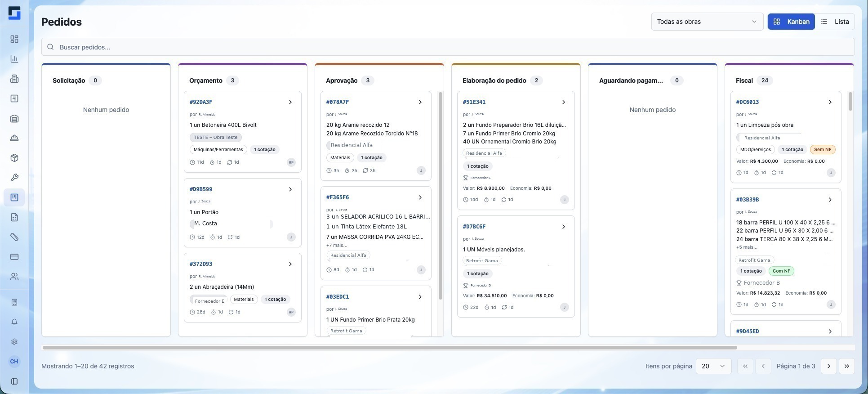The image size is (868, 394).
Task: Open the dashboard grid icon in sidebar
Action: 14,39
